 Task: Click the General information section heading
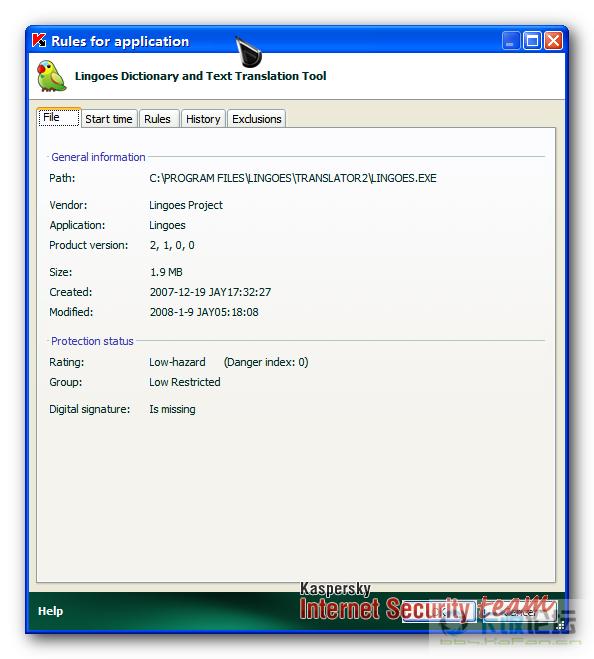(x=98, y=157)
